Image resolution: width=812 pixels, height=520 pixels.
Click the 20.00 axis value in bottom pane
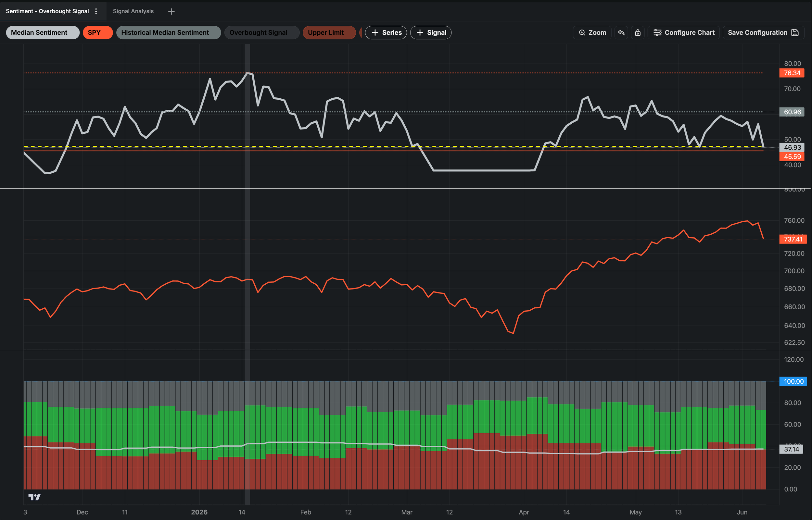click(x=793, y=467)
